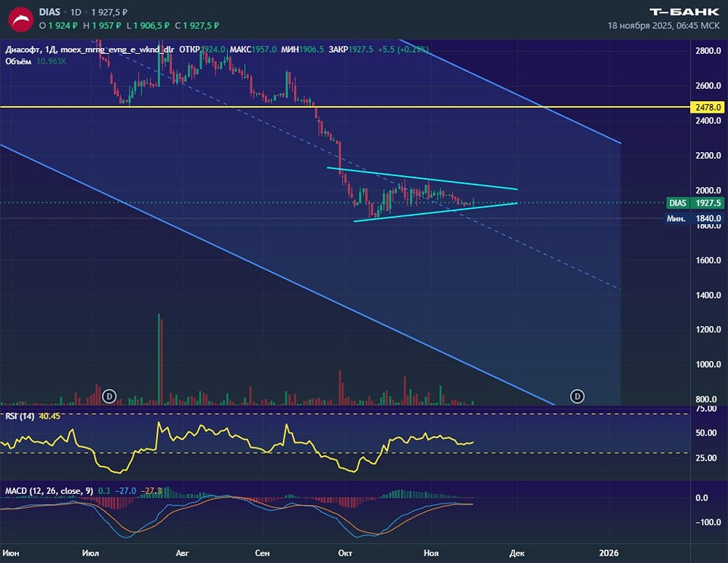
Task: Click the T-БАНК logo in the header
Action: click(684, 12)
